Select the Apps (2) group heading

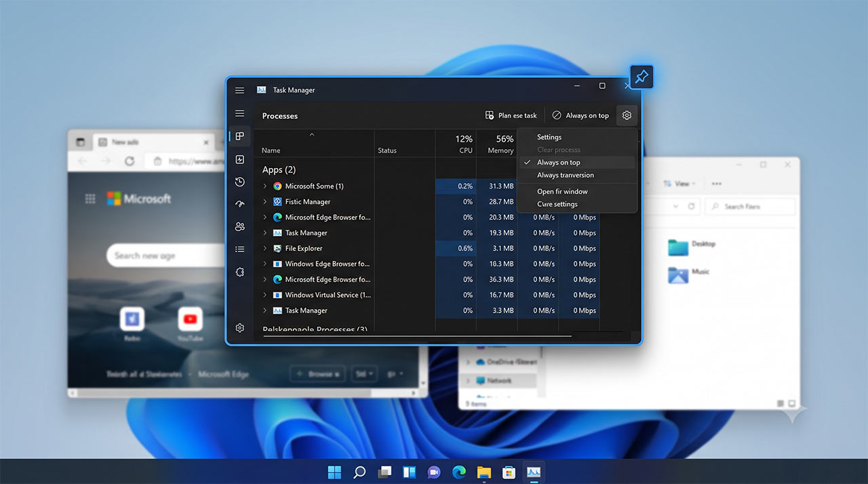[279, 169]
